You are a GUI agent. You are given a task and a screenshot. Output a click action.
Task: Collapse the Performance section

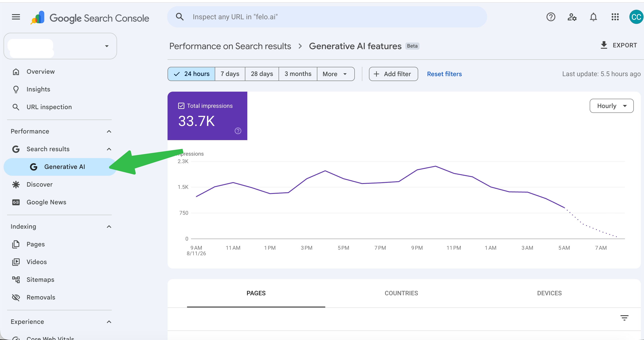[x=109, y=131]
